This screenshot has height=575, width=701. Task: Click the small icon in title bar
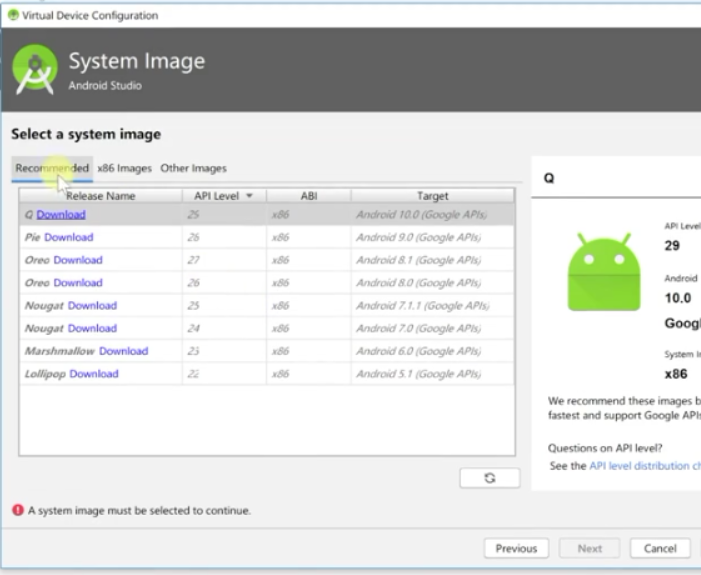point(13,15)
